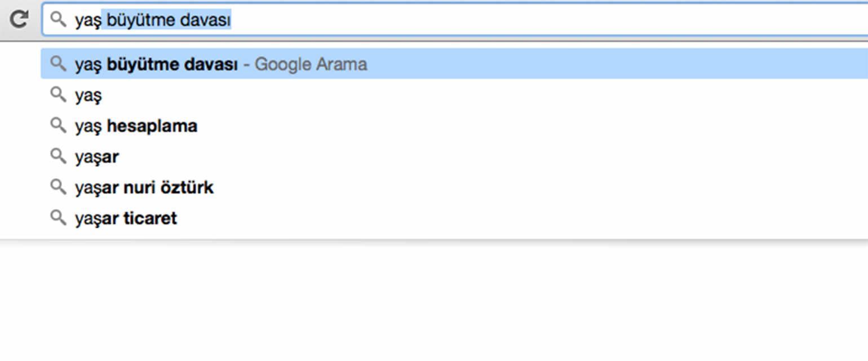Viewport: 868px width, 361px height.
Task: Reload the page with the refresh icon
Action: point(19,20)
